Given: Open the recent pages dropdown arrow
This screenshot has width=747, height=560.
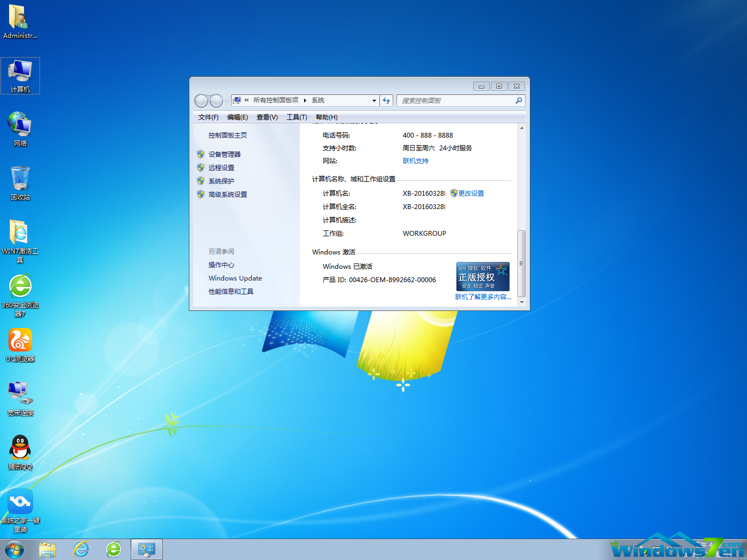Looking at the screenshot, I should [x=227, y=101].
